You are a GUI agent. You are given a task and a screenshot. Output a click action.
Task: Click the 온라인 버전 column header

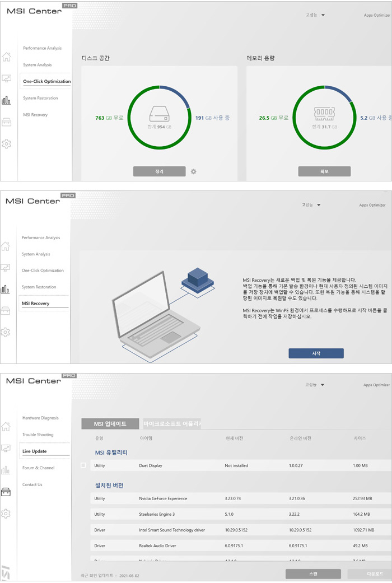(301, 439)
